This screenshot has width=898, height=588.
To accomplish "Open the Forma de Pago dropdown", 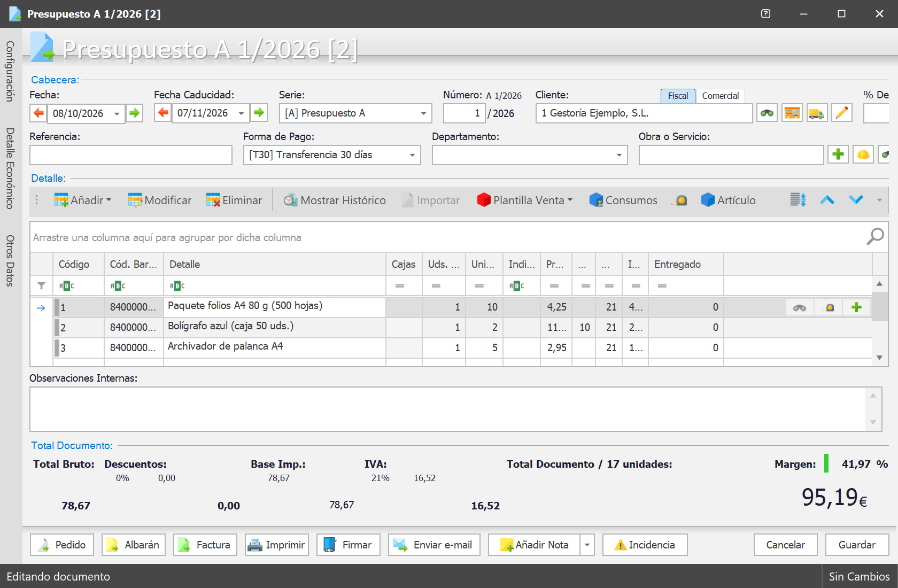I will (x=412, y=155).
